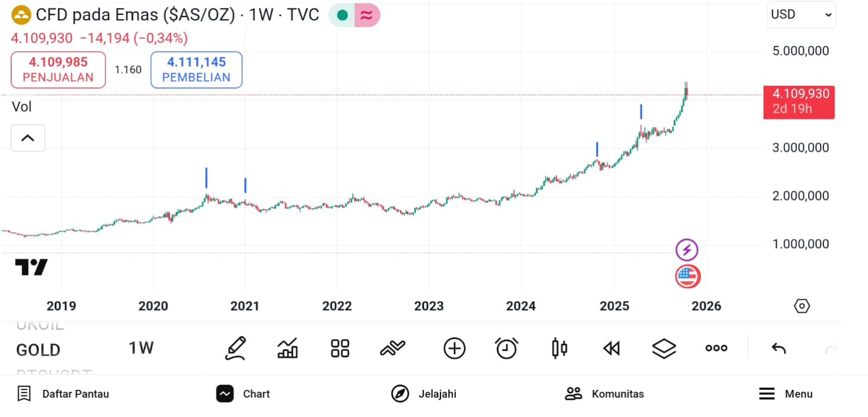The height and width of the screenshot is (417, 868).
Task: Switch to the Jelajahi tab
Action: 424,394
